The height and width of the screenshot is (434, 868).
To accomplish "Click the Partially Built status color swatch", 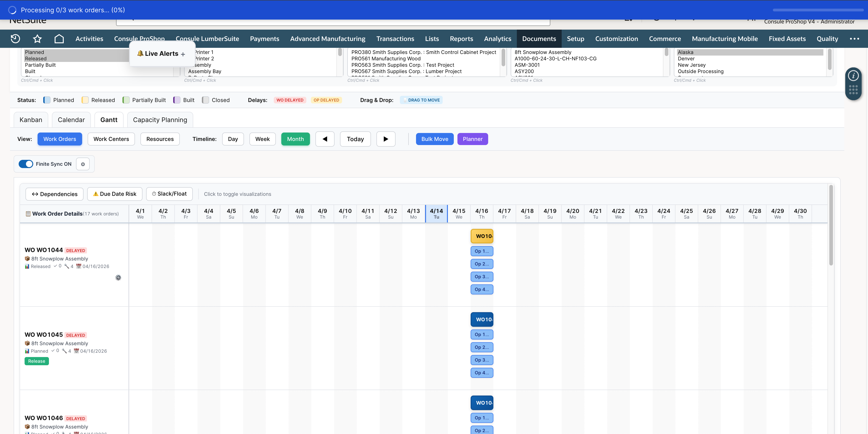I will click(126, 100).
